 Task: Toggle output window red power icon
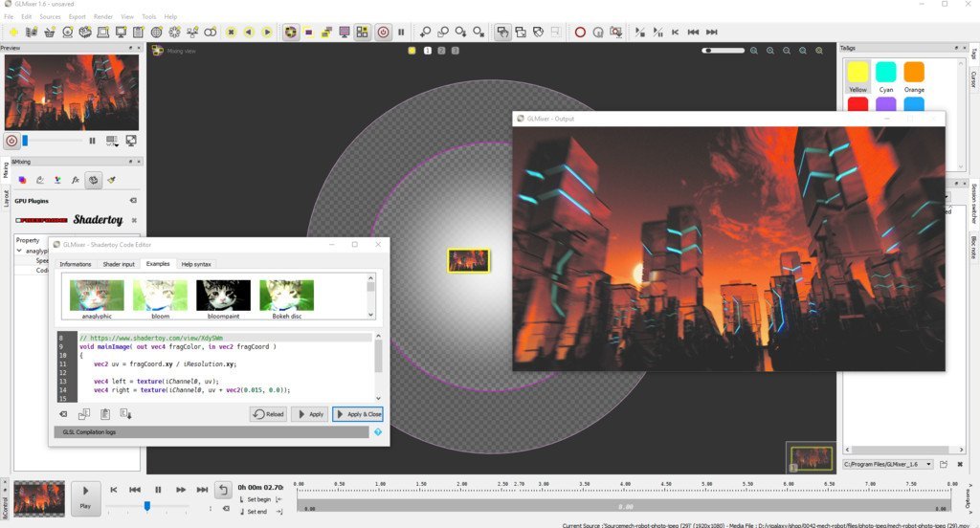[383, 32]
